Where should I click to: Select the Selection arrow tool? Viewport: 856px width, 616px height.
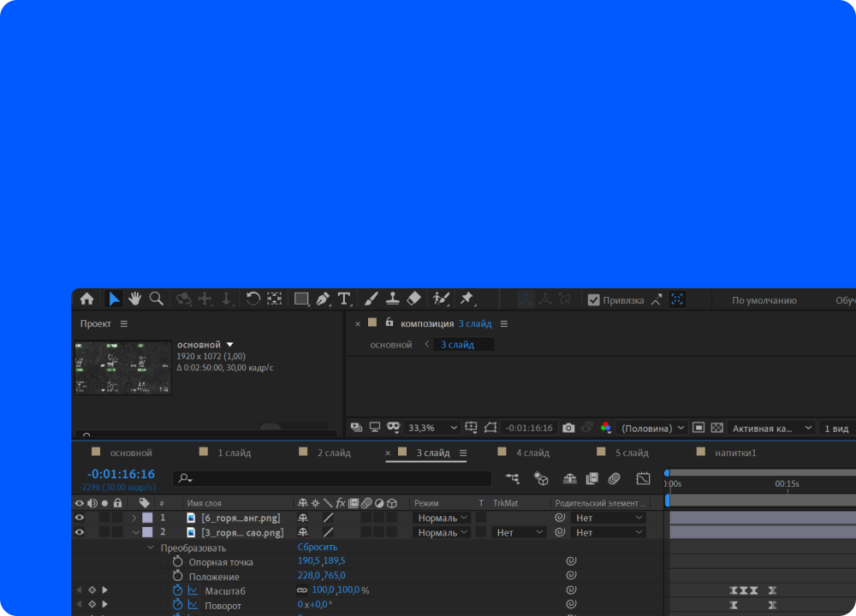click(x=114, y=299)
